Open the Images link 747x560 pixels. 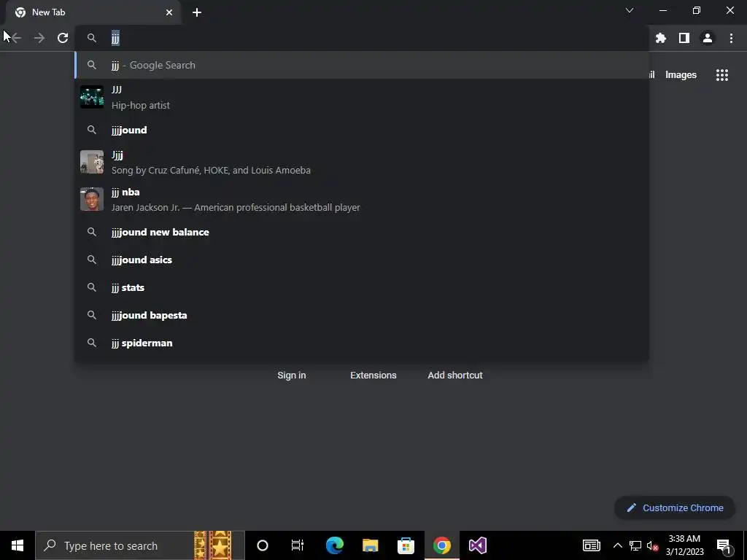pos(681,75)
